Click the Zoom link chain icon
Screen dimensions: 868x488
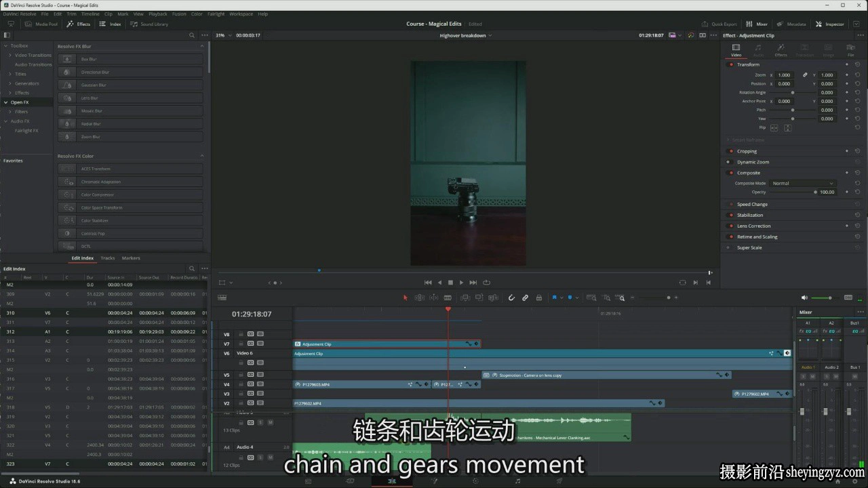[x=805, y=75]
